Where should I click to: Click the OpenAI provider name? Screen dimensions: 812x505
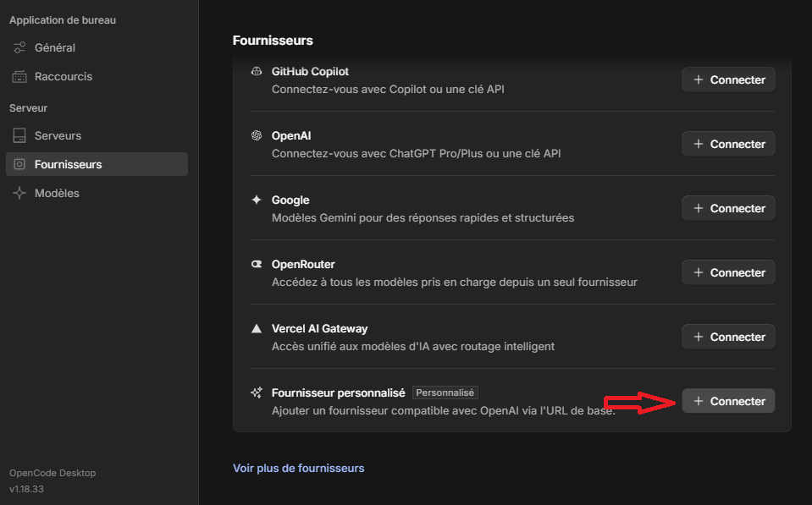coord(291,135)
